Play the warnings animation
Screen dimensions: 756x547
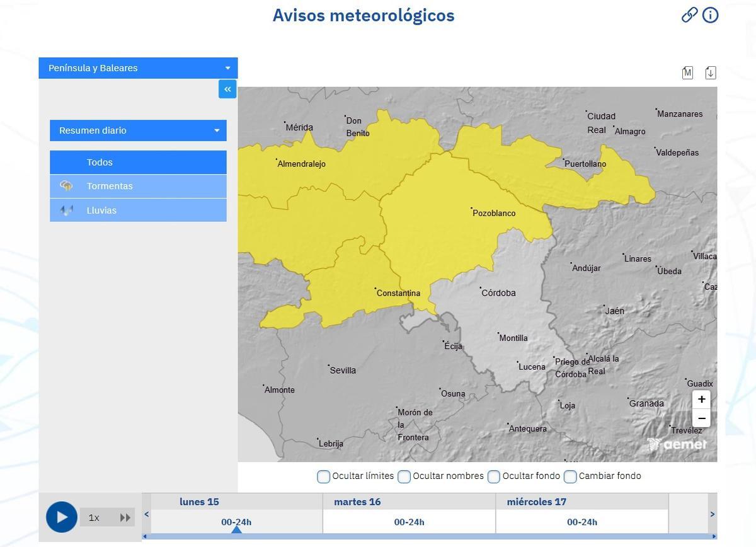click(62, 517)
